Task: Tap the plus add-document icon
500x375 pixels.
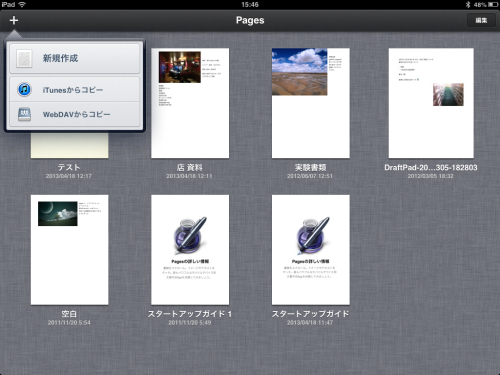Action: 14,20
